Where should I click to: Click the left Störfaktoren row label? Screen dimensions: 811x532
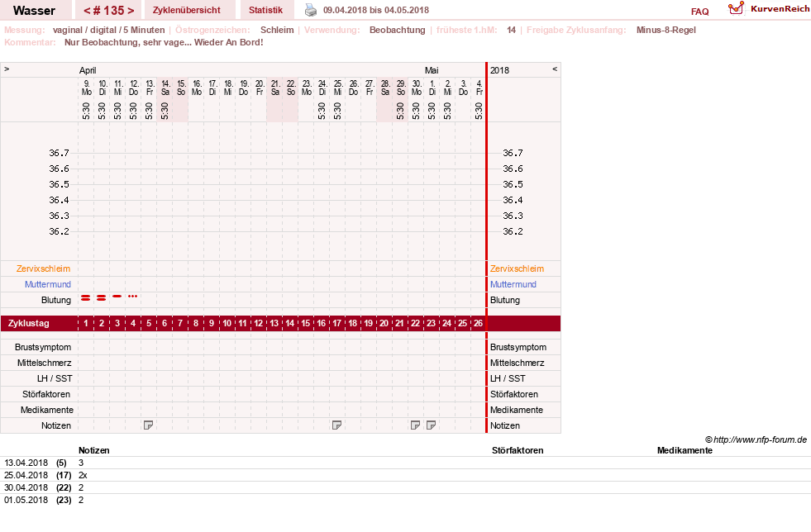pos(46,394)
